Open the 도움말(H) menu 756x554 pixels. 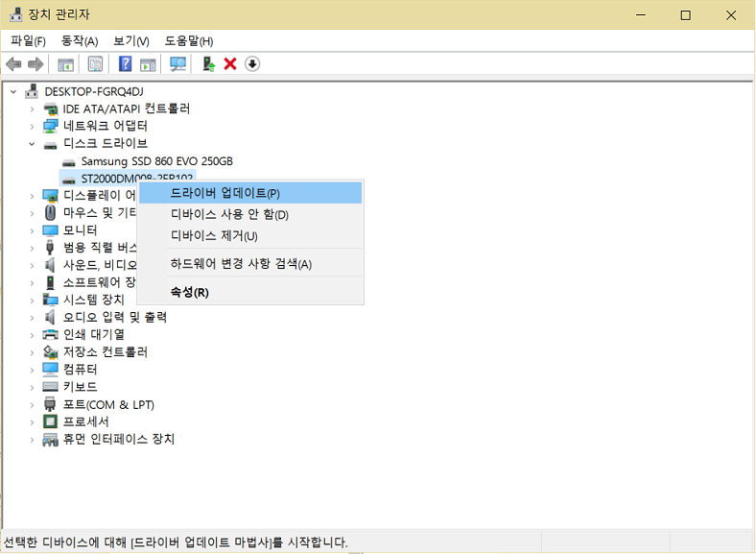pos(189,41)
